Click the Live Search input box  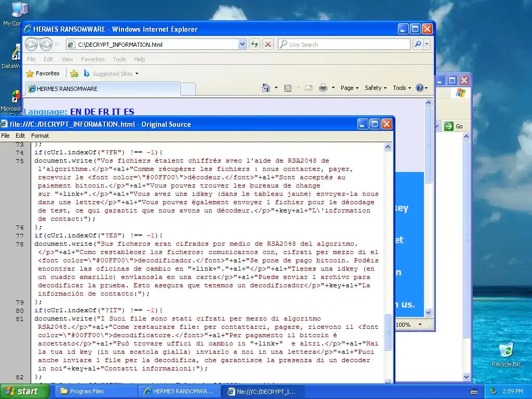[344, 44]
